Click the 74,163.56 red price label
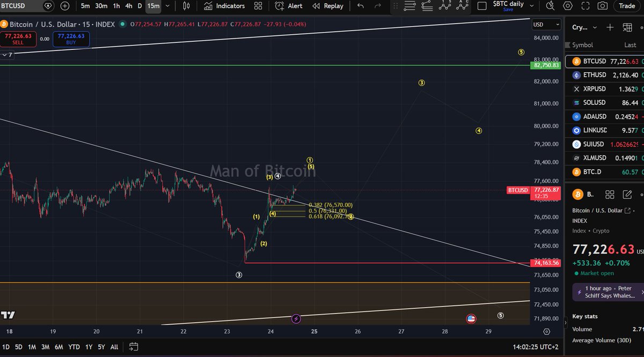644x357 pixels. [545, 263]
